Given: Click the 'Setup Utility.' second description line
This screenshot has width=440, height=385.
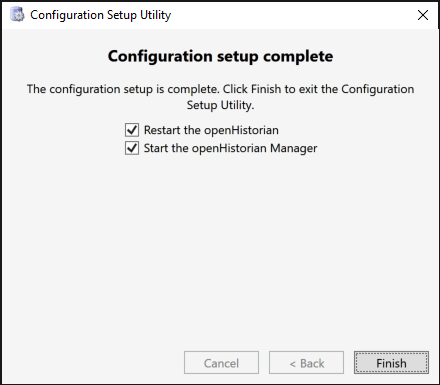Looking at the screenshot, I should (220, 105).
